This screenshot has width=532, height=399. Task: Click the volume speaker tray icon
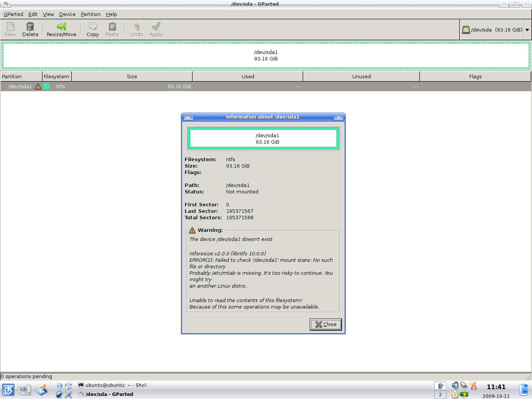[455, 385]
